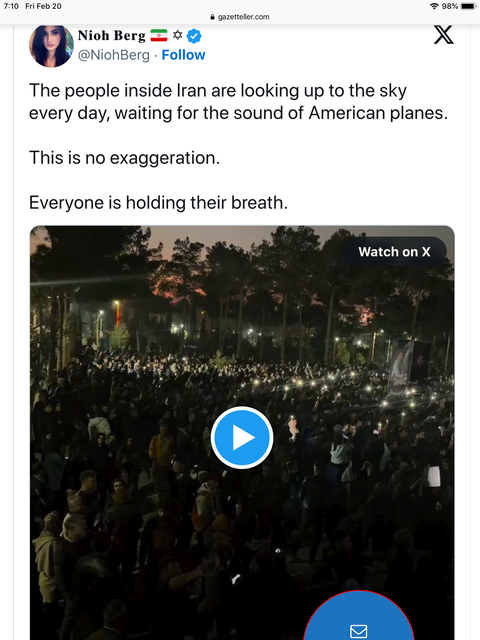Screen dimensions: 480x640
Task: Open the @NiohBerg handle link
Action: tap(113, 55)
